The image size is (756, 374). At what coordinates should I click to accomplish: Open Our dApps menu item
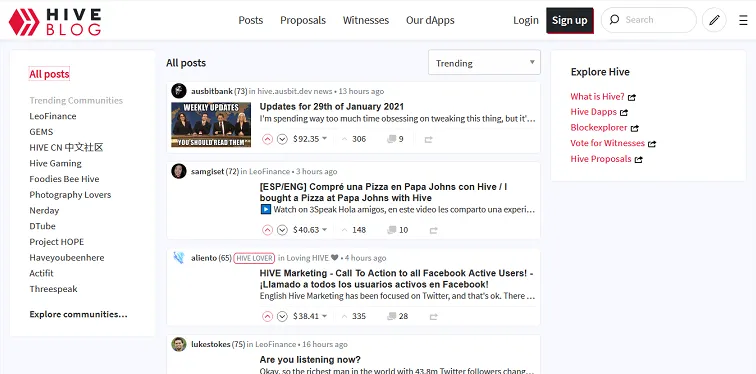click(x=430, y=20)
